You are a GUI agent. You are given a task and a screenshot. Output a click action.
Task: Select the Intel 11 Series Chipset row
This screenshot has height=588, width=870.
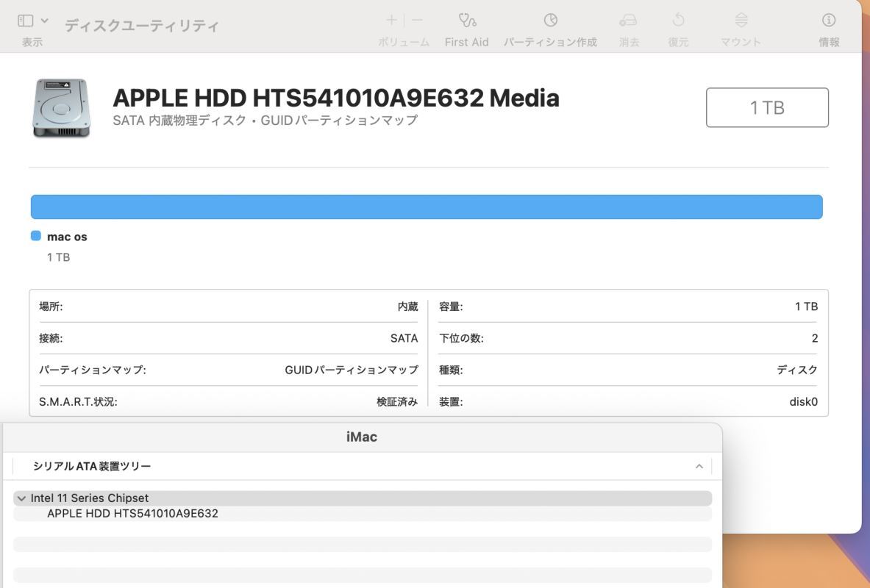pos(88,498)
